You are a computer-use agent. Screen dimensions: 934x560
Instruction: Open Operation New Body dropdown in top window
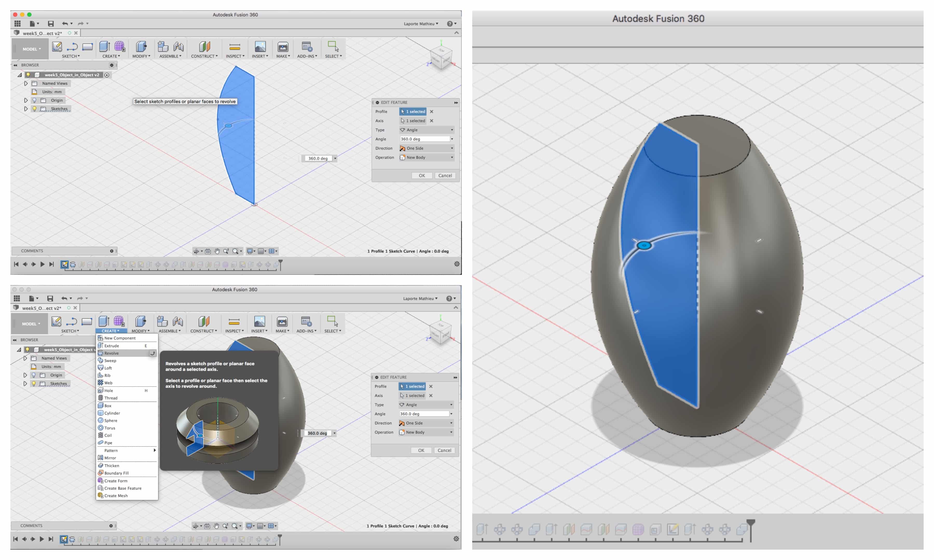pos(427,157)
